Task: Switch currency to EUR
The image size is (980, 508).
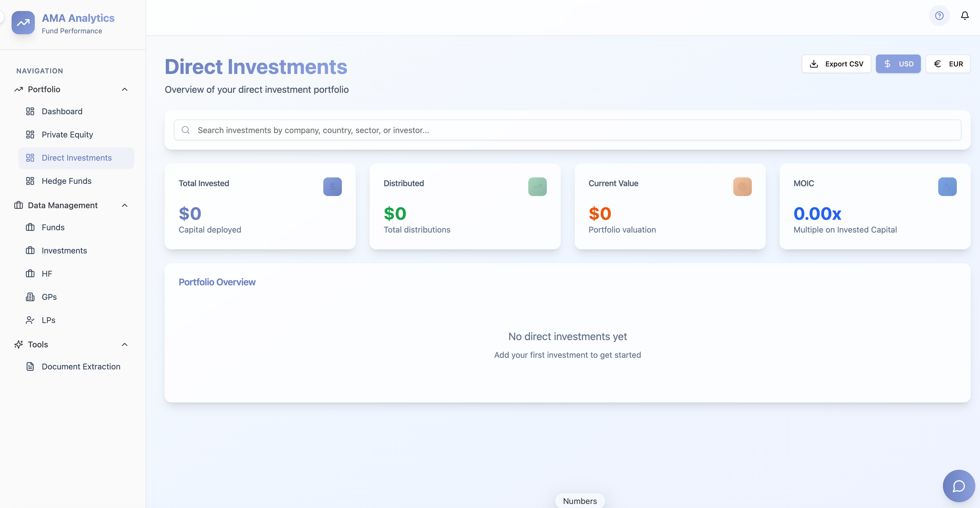Action: (948, 64)
